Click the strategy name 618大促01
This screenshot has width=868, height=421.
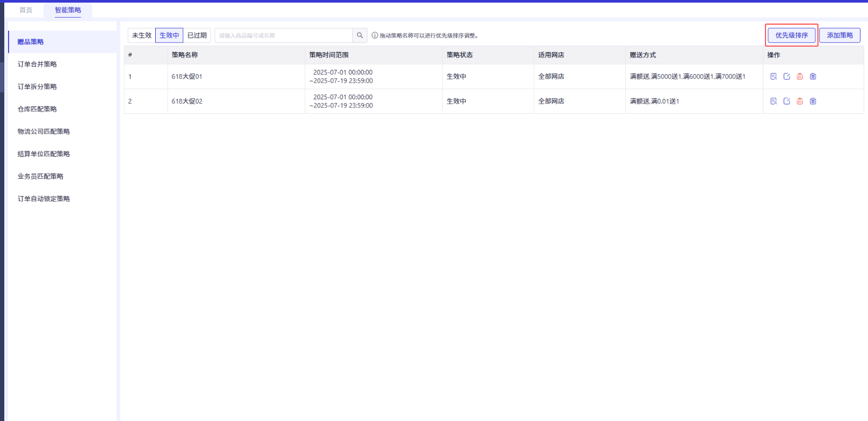click(x=187, y=76)
